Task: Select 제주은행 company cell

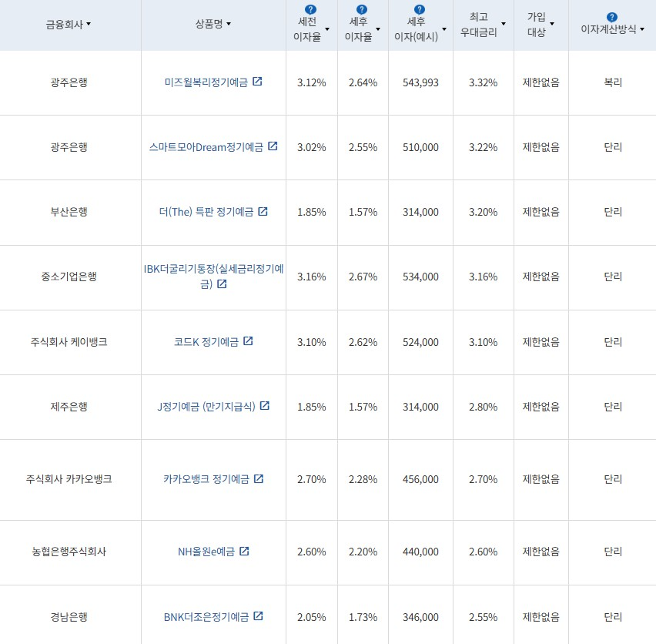Action: [x=69, y=407]
